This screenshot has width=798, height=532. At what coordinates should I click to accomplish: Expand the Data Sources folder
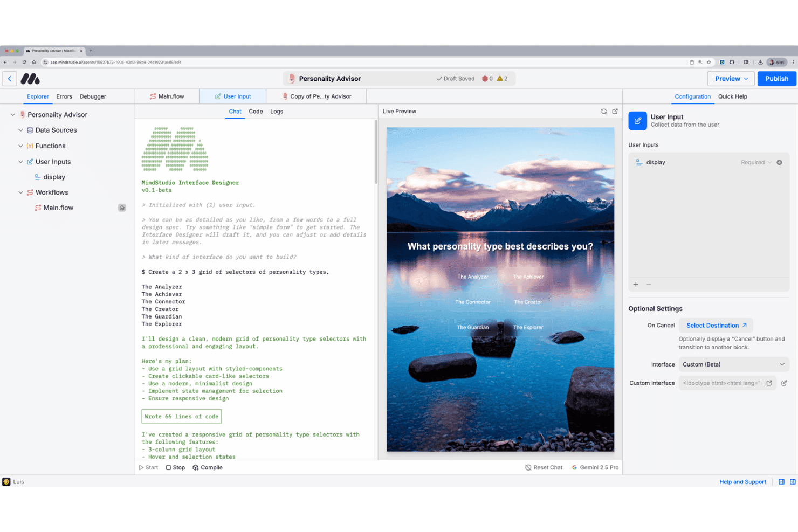pyautogui.click(x=20, y=130)
